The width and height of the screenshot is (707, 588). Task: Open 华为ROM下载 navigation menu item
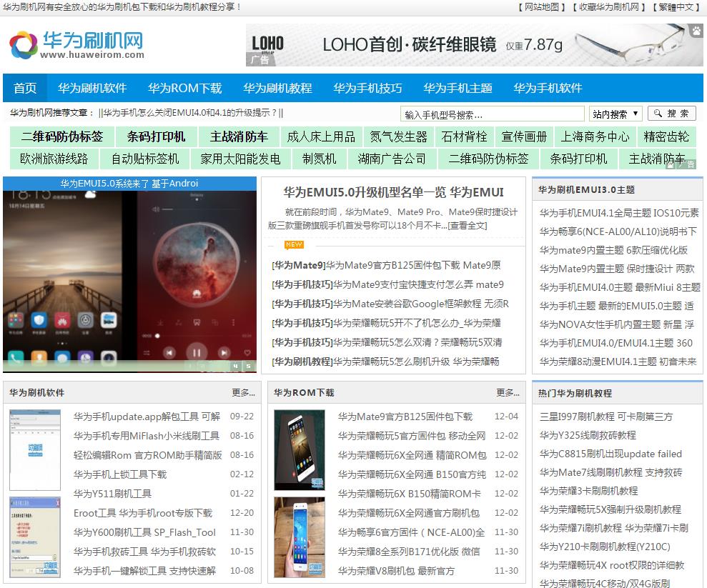coord(185,88)
